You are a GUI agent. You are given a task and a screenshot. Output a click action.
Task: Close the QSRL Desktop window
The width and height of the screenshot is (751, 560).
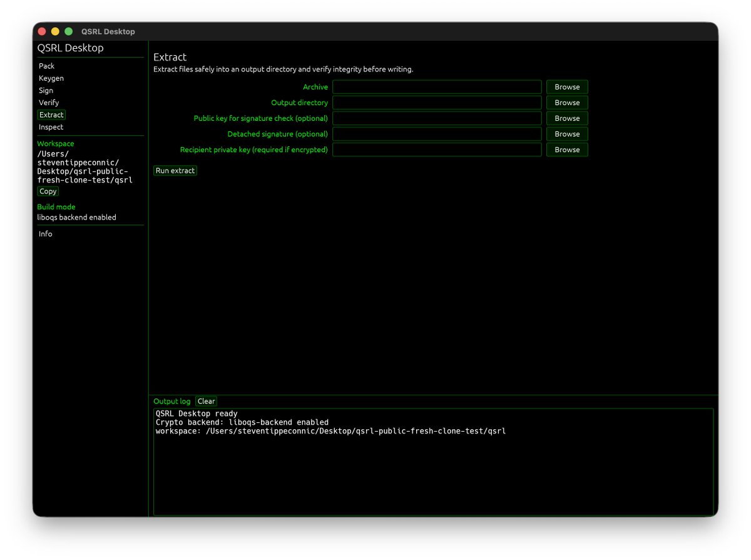click(x=42, y=31)
